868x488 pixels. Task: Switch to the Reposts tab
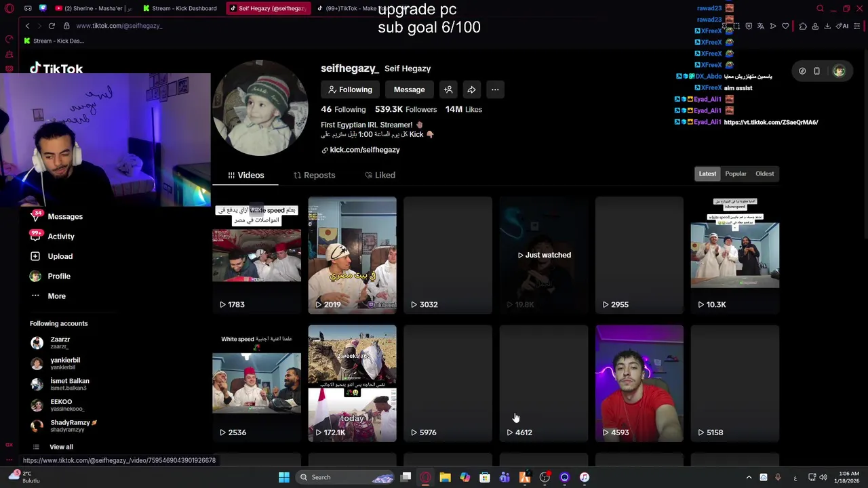pos(314,175)
